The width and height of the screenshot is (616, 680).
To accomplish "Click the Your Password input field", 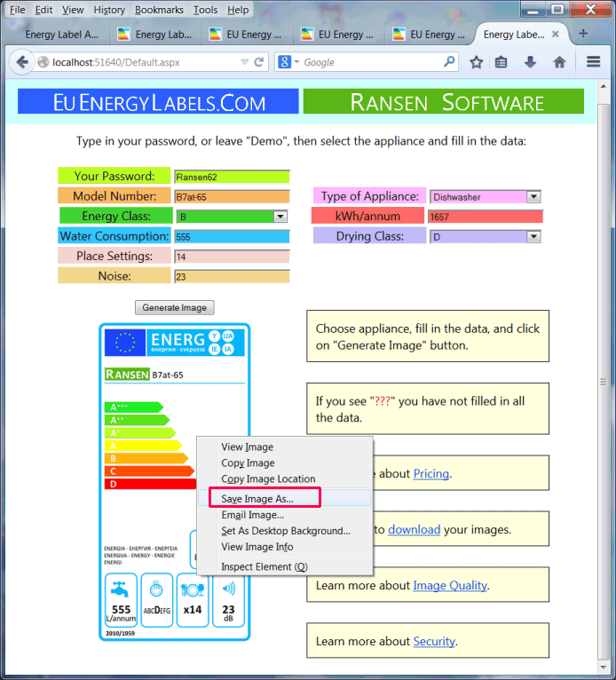I will tap(232, 177).
